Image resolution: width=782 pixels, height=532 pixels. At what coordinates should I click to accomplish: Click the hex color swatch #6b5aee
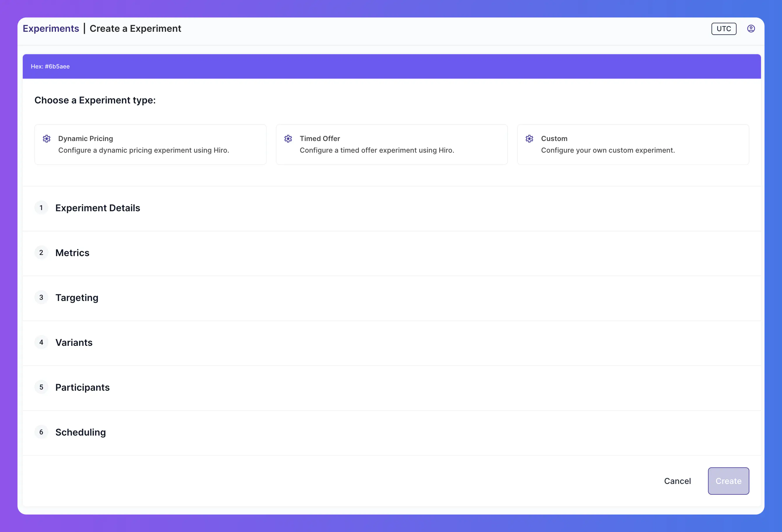click(x=392, y=66)
